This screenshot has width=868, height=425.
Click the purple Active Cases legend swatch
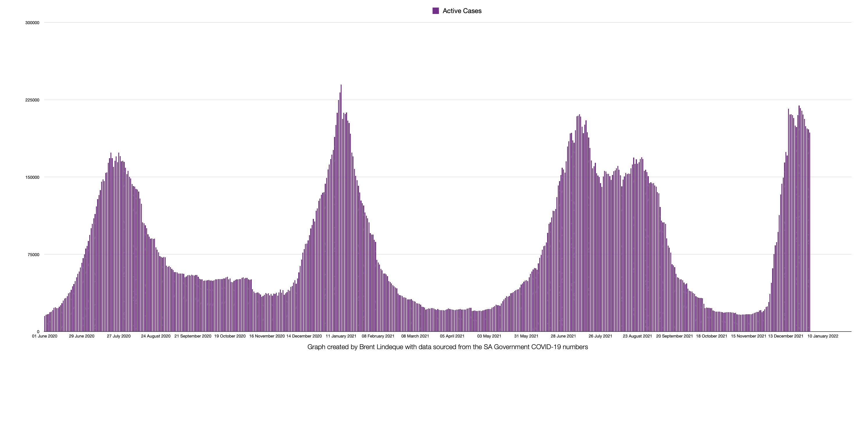coord(435,11)
